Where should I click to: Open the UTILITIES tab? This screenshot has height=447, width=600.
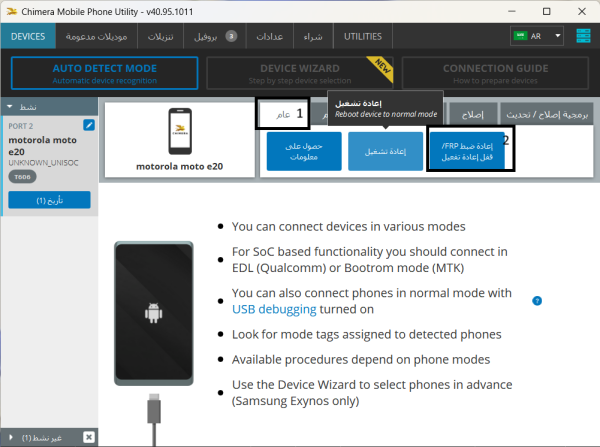[363, 36]
